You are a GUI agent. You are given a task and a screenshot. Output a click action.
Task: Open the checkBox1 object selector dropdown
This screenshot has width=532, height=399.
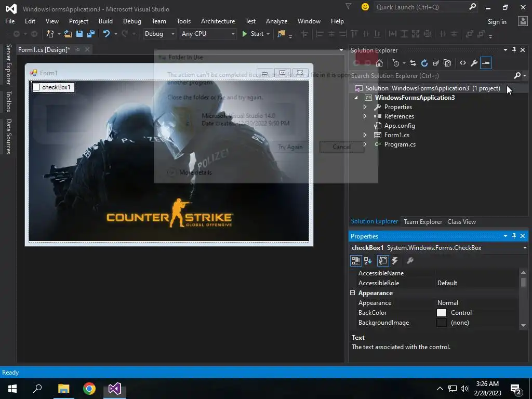coord(525,248)
